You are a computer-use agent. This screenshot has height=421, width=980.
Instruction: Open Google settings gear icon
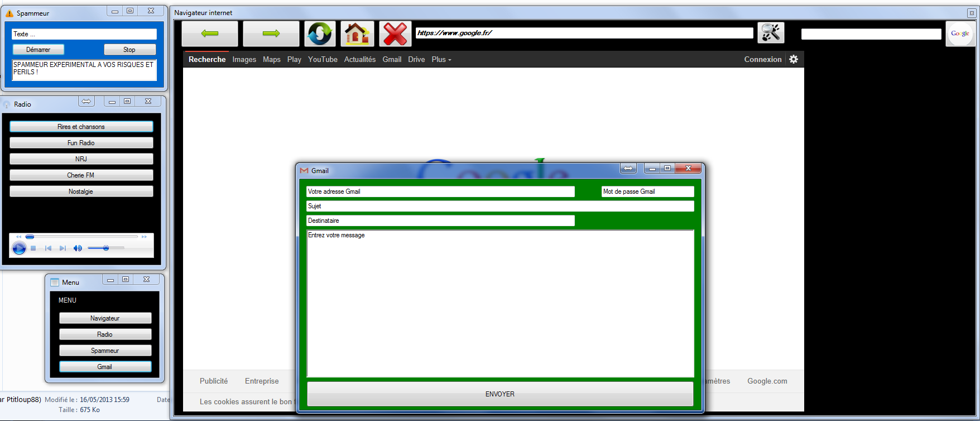pos(794,59)
